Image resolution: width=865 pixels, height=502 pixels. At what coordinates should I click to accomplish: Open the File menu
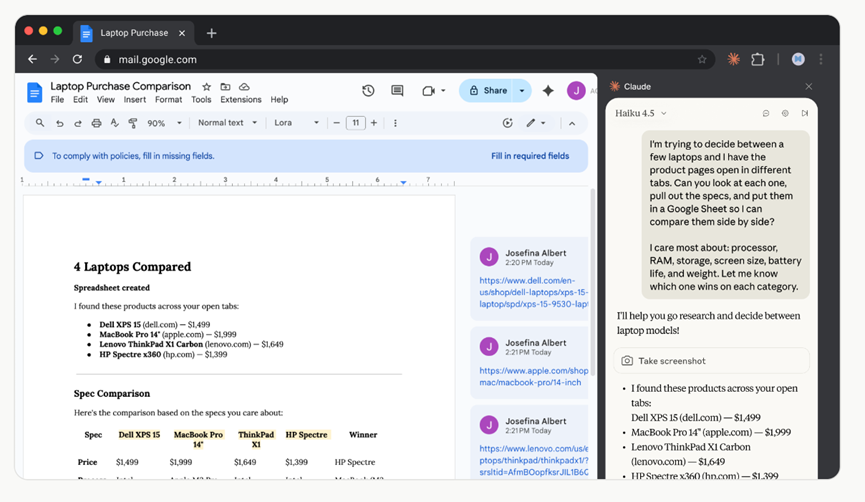tap(57, 100)
